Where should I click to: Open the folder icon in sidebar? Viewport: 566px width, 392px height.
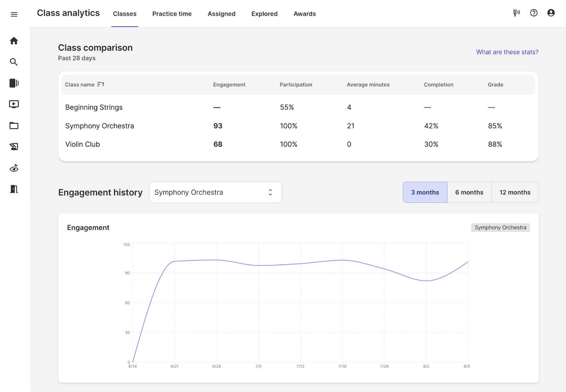pyautogui.click(x=14, y=126)
